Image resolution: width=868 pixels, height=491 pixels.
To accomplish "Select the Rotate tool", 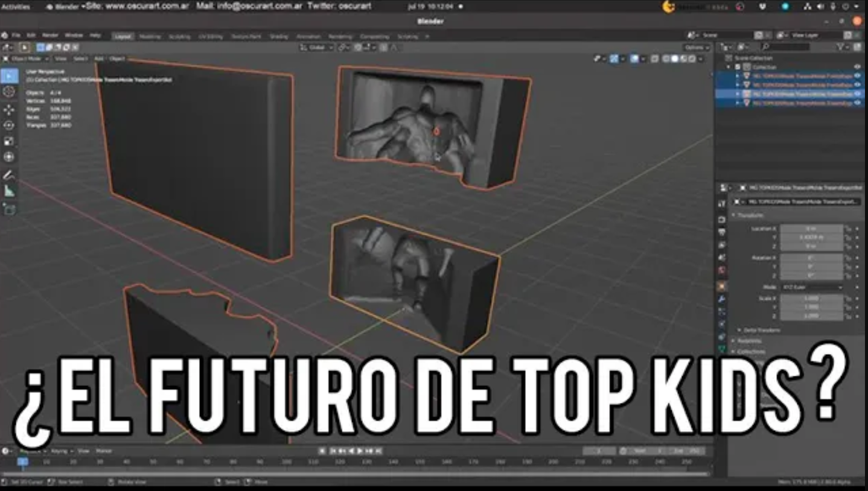I will [x=9, y=125].
